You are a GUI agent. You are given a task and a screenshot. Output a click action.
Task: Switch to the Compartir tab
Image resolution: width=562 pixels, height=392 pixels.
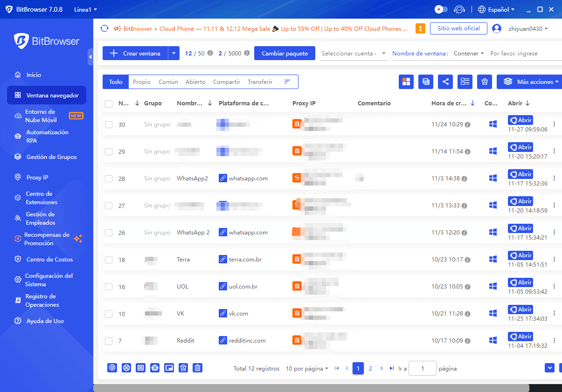tap(226, 82)
